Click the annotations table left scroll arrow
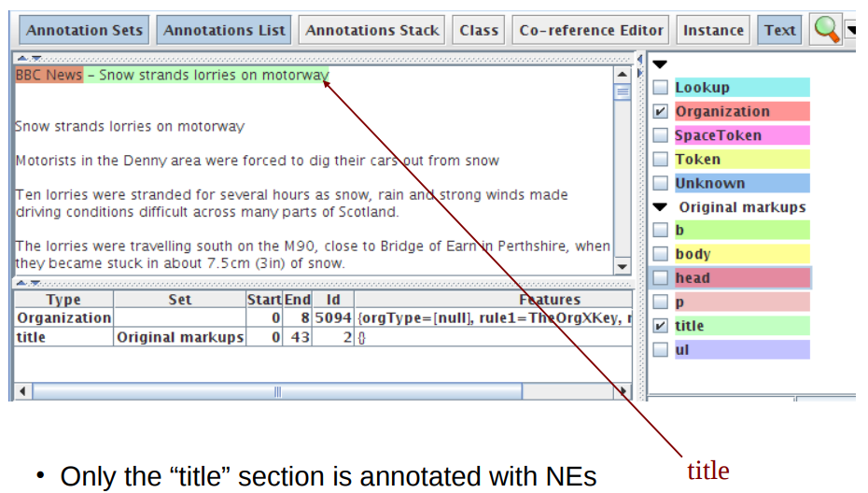Image resolution: width=868 pixels, height=493 pixels. point(21,391)
